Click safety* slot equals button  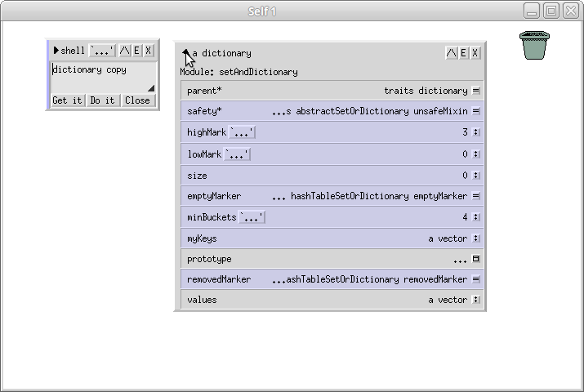click(x=476, y=111)
